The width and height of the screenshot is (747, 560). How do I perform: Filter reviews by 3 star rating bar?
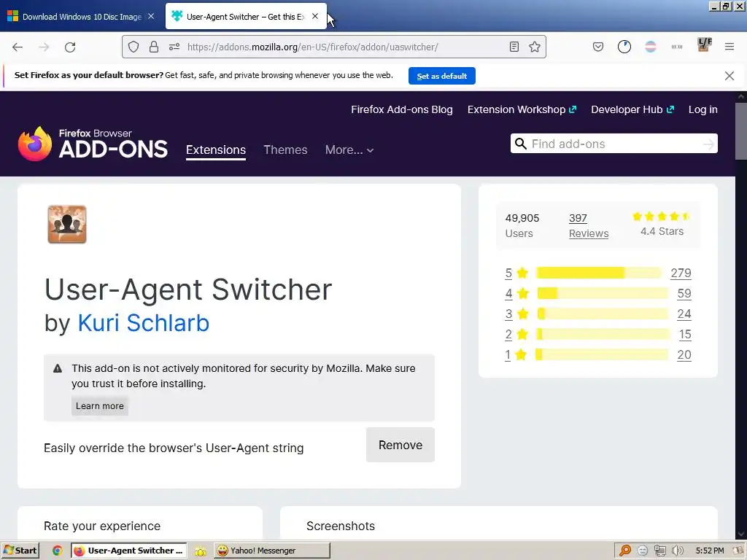(602, 314)
